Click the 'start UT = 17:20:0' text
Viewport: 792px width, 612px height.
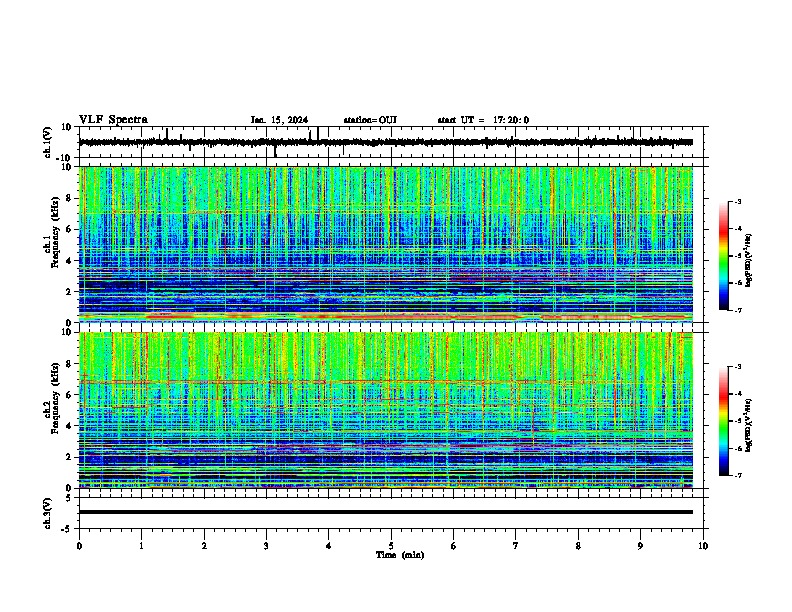pos(483,120)
